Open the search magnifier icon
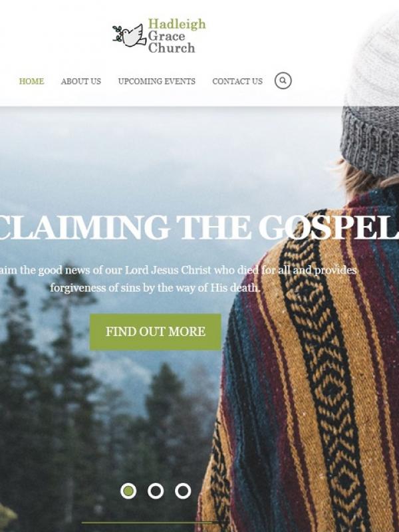Viewport: 399px width, 532px height. click(x=283, y=80)
